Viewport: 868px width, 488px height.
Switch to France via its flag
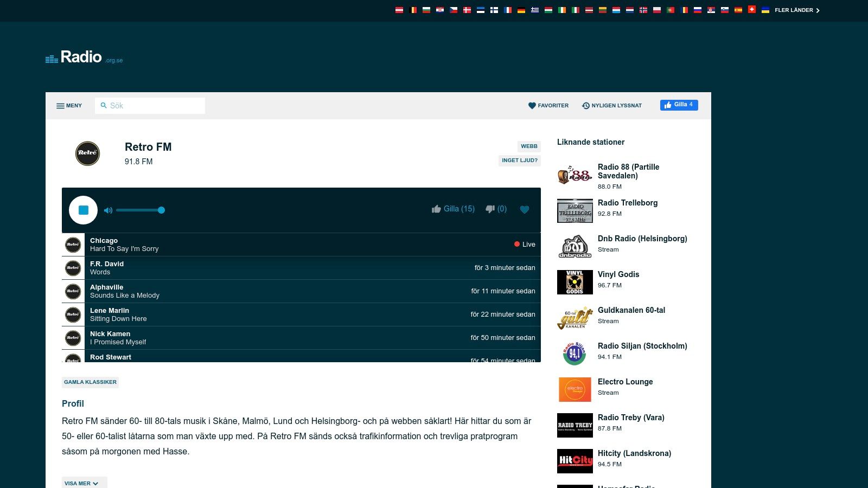(x=508, y=10)
